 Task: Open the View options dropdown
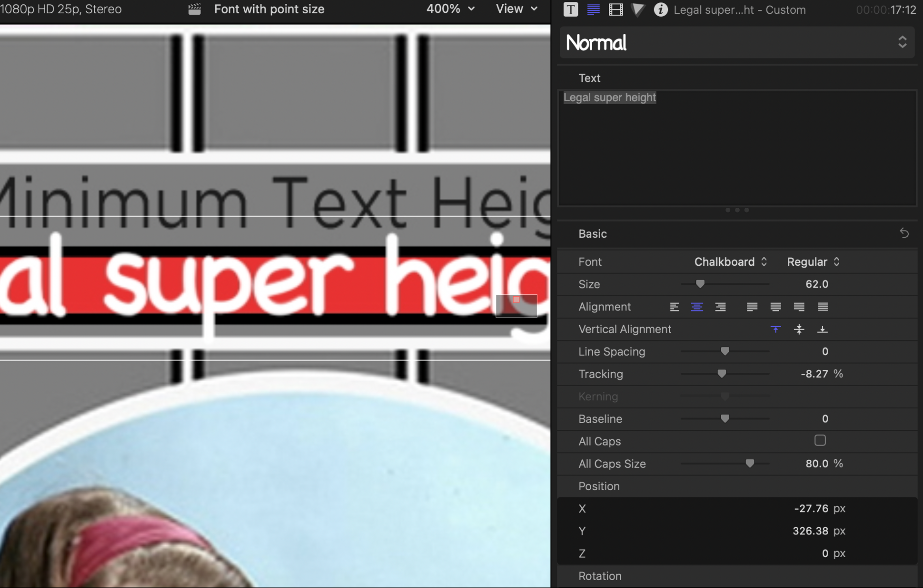(x=517, y=9)
